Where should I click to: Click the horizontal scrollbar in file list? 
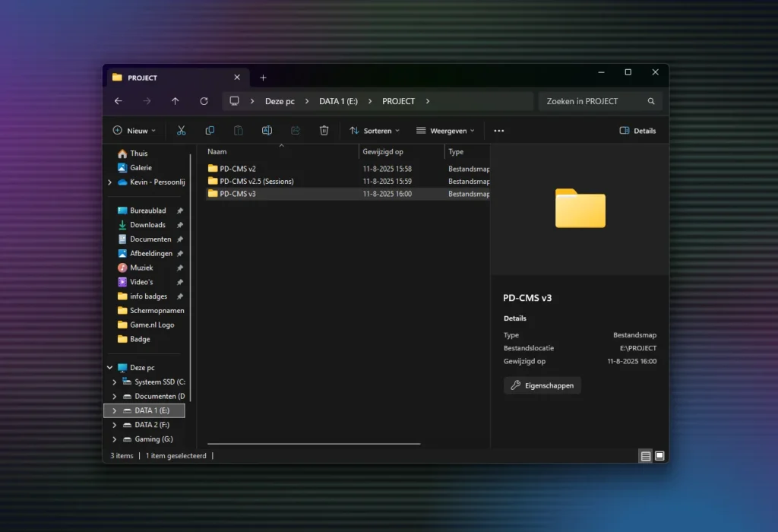(313, 443)
